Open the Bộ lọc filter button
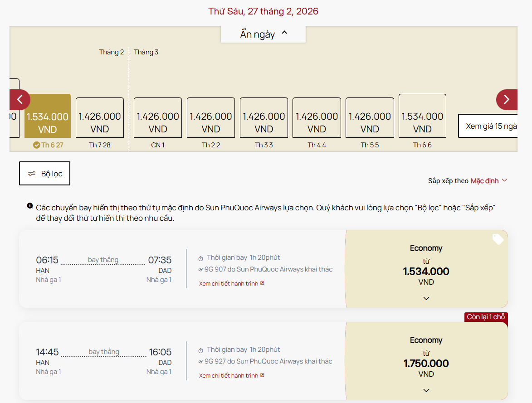Image resolution: width=532 pixels, height=403 pixels. (44, 174)
